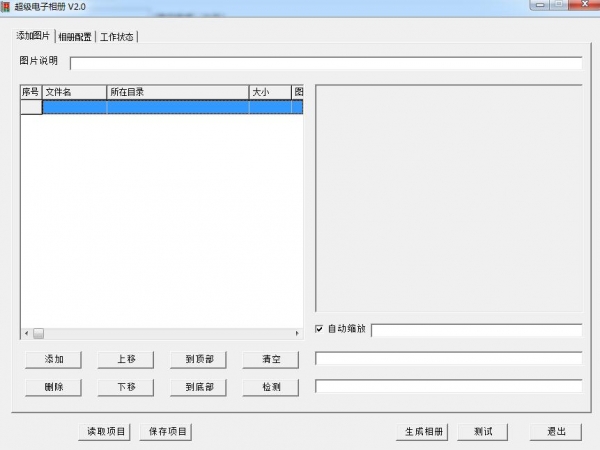The height and width of the screenshot is (450, 600).
Task: Minimize the 超级电子相册 window
Action: point(540,5)
